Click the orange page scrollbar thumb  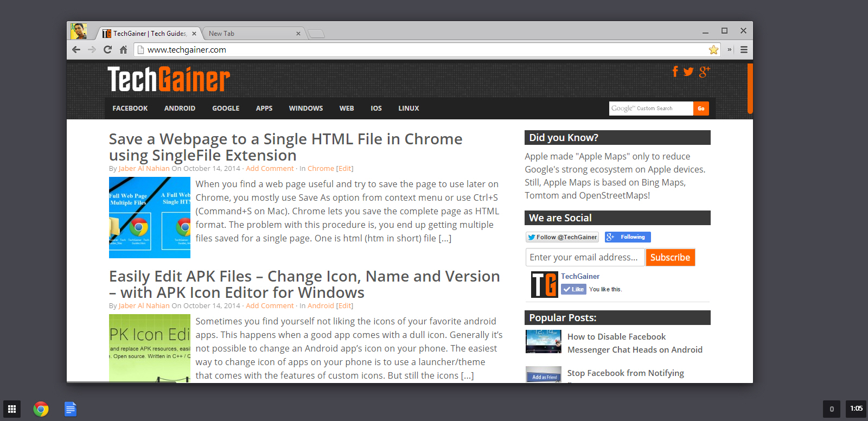[x=750, y=88]
